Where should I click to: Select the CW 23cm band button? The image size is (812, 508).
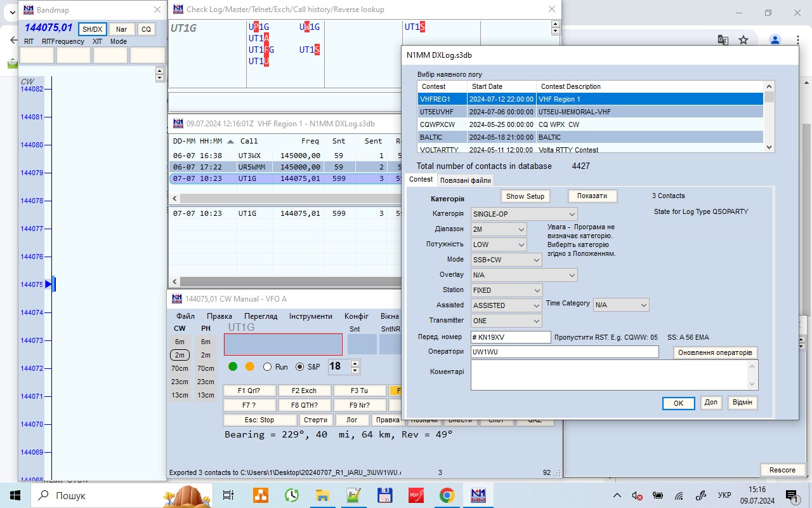pyautogui.click(x=180, y=382)
